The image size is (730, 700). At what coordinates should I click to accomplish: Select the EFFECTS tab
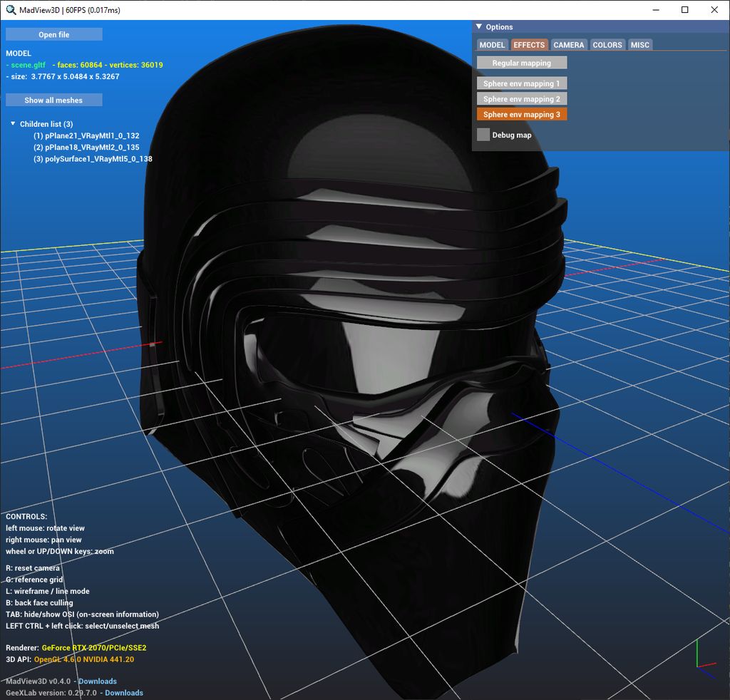[x=529, y=45]
